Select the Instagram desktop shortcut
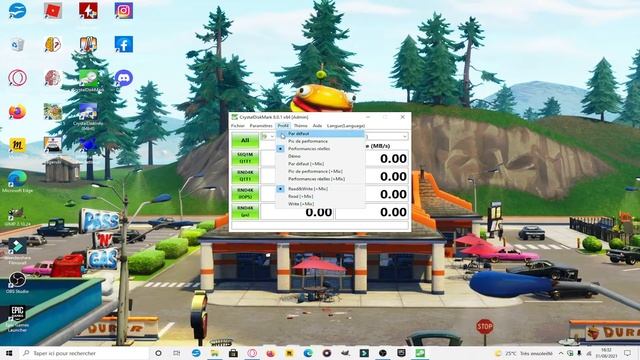The width and height of the screenshot is (640, 360). pyautogui.click(x=124, y=11)
